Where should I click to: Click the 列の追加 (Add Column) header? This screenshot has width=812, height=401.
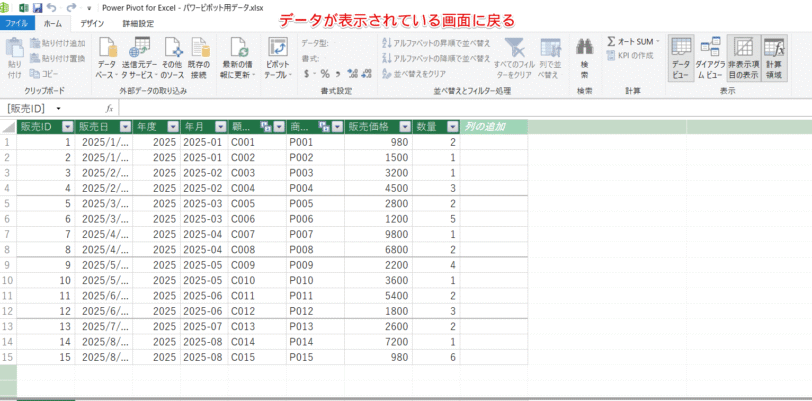(494, 127)
